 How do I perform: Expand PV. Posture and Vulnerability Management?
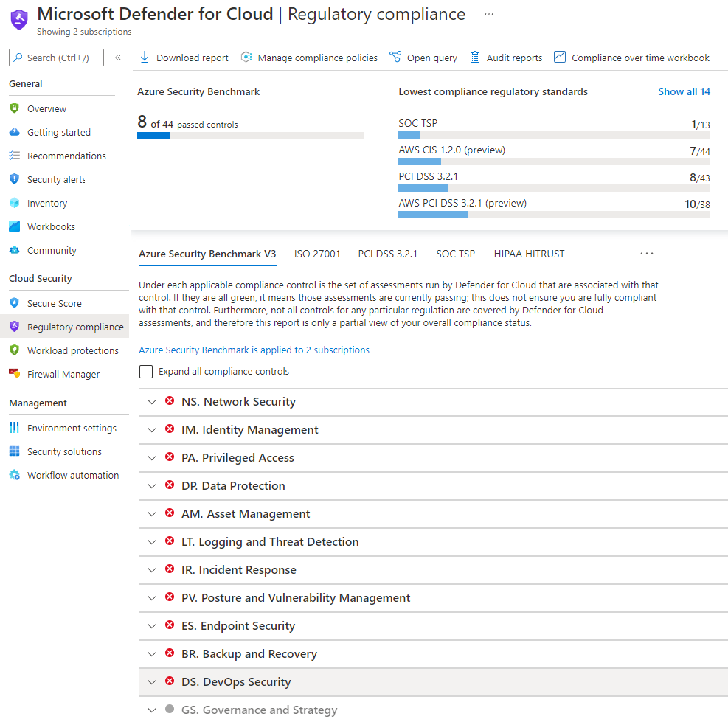point(152,598)
